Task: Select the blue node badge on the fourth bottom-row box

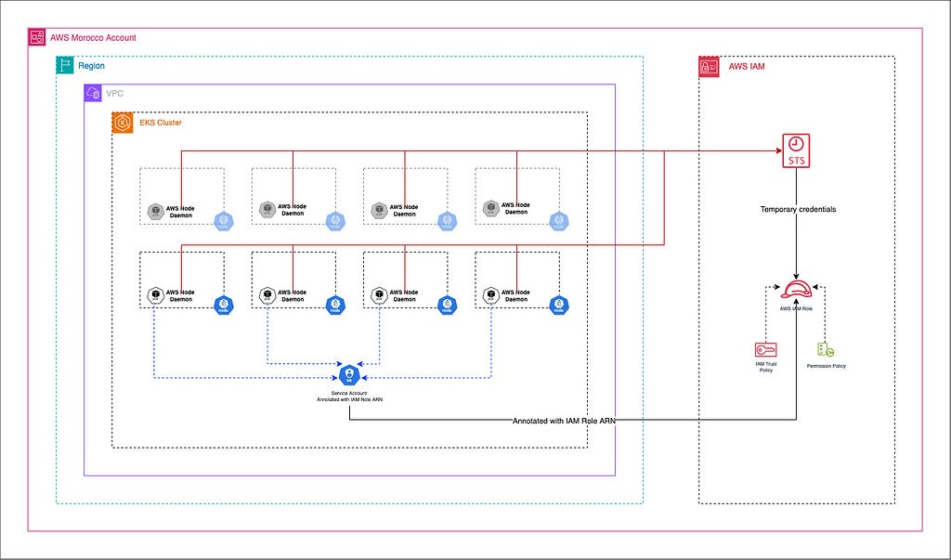Action: click(x=558, y=306)
